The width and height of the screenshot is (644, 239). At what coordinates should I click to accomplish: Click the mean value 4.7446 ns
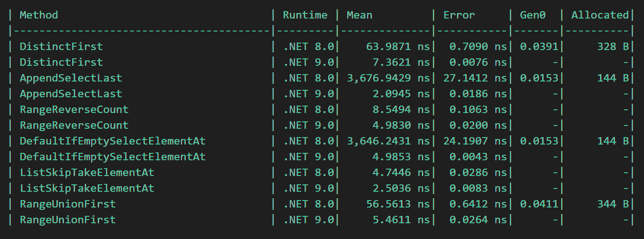pyautogui.click(x=401, y=172)
